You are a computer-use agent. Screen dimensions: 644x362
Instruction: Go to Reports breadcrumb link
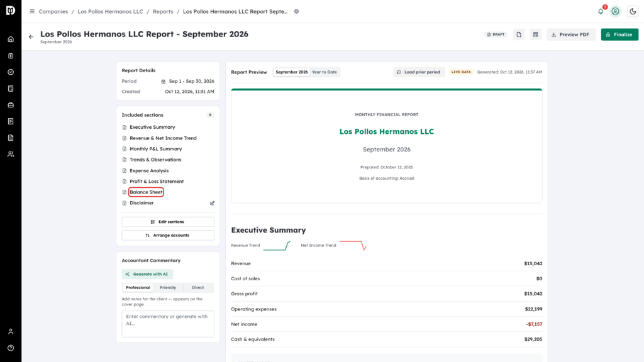point(163,11)
